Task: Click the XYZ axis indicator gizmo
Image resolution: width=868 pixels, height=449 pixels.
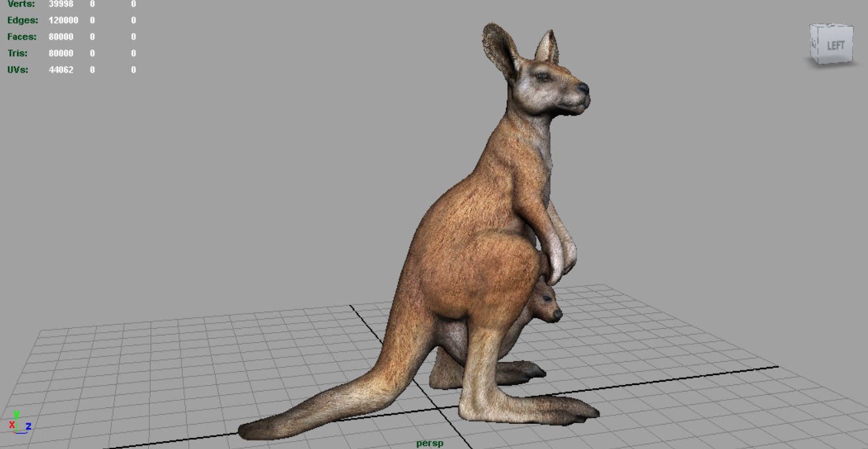Action: [x=19, y=421]
